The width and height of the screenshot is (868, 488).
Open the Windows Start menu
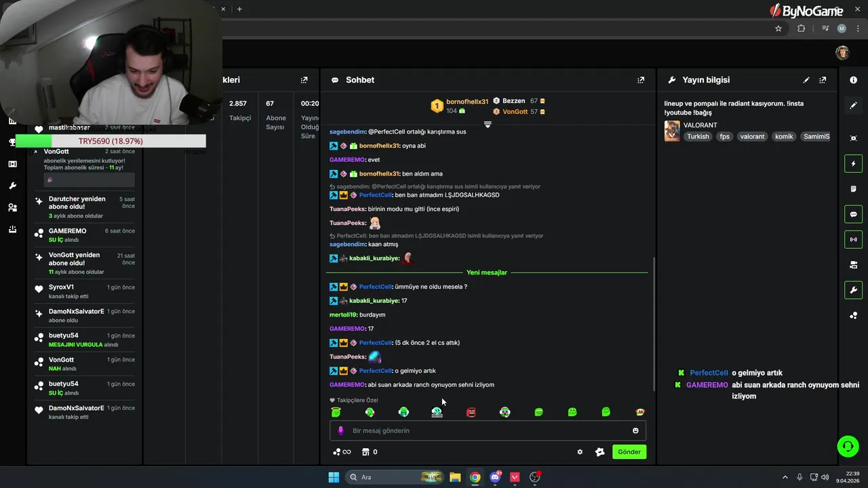point(334,477)
